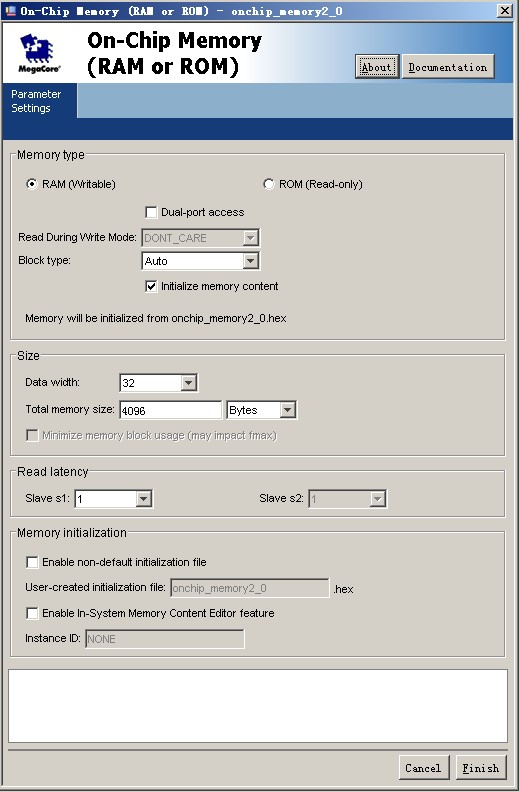Click the title bar window icon
This screenshot has width=519, height=792.
click(11, 10)
